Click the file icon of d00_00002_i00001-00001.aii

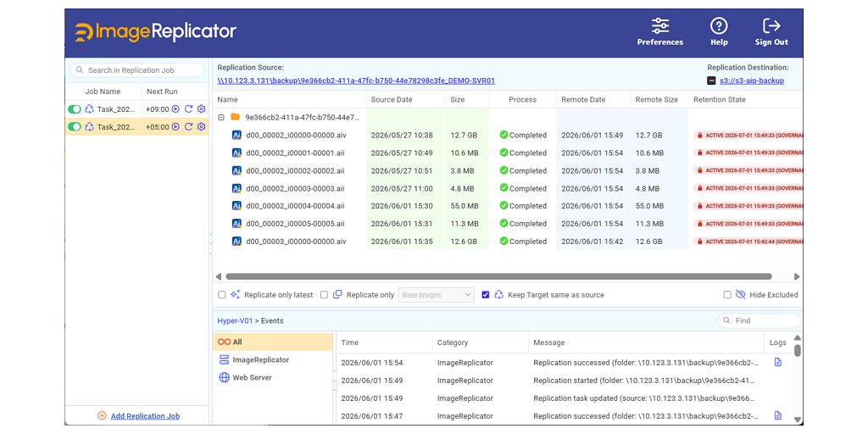click(237, 153)
